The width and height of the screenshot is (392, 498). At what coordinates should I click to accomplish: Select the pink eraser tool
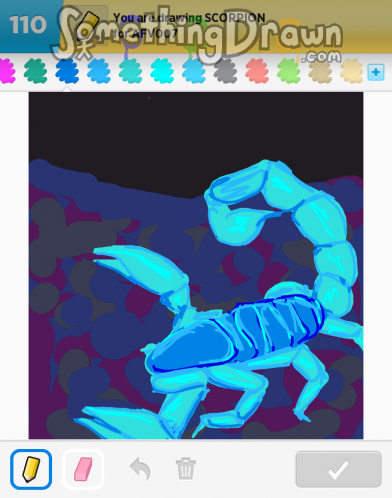[83, 469]
